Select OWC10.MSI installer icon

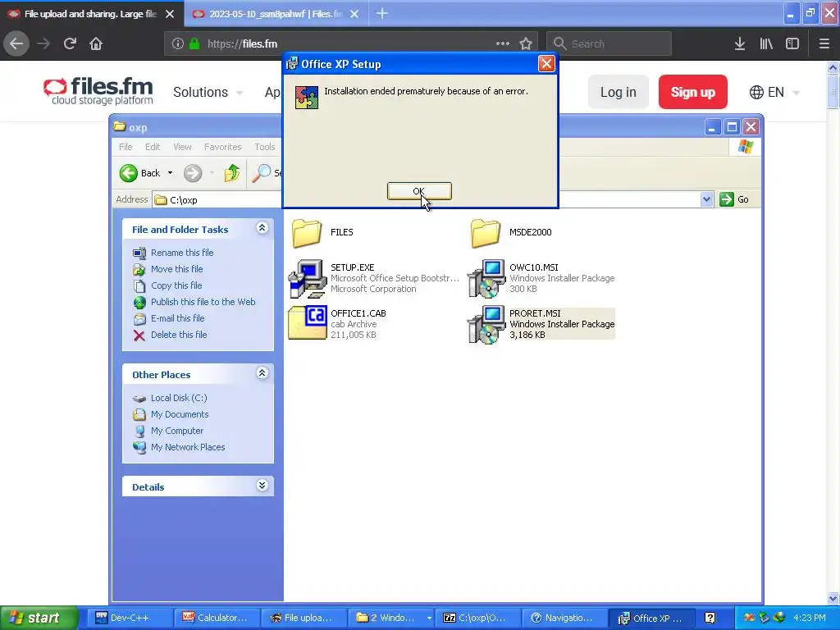tap(486, 278)
